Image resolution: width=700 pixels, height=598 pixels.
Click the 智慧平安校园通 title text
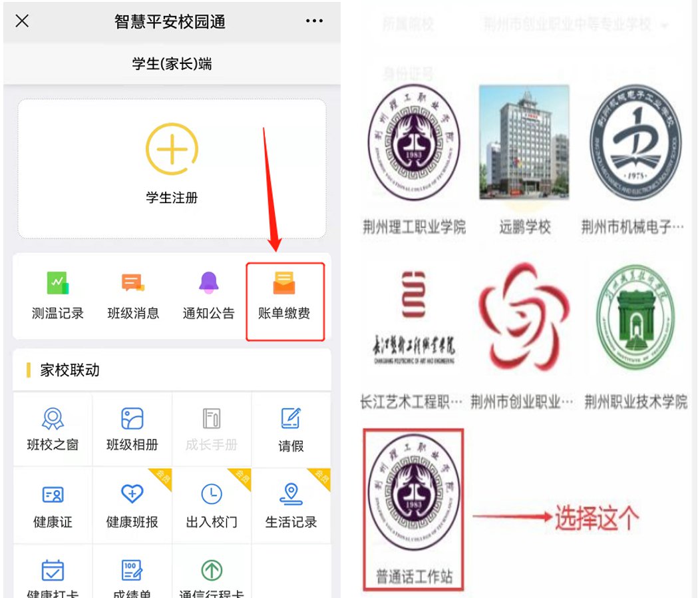[170, 21]
